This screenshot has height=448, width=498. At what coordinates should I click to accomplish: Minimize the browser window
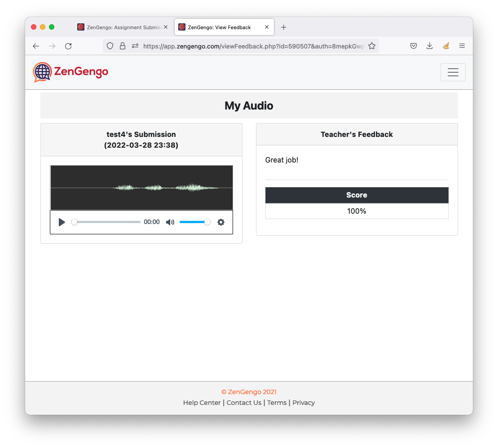(x=43, y=27)
